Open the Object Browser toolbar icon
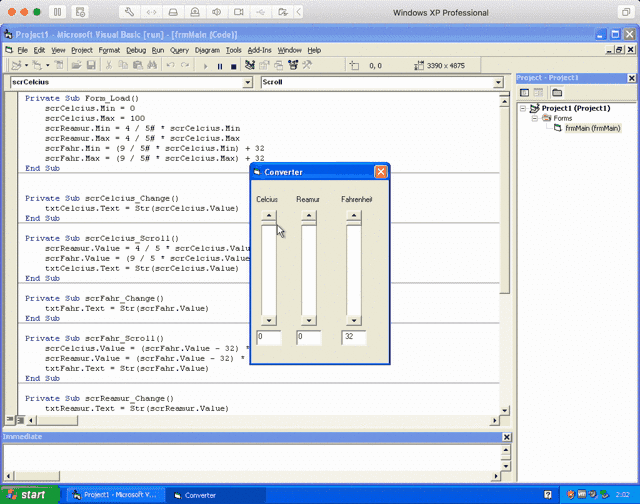Viewport: 640px width, 504px height. click(293, 65)
